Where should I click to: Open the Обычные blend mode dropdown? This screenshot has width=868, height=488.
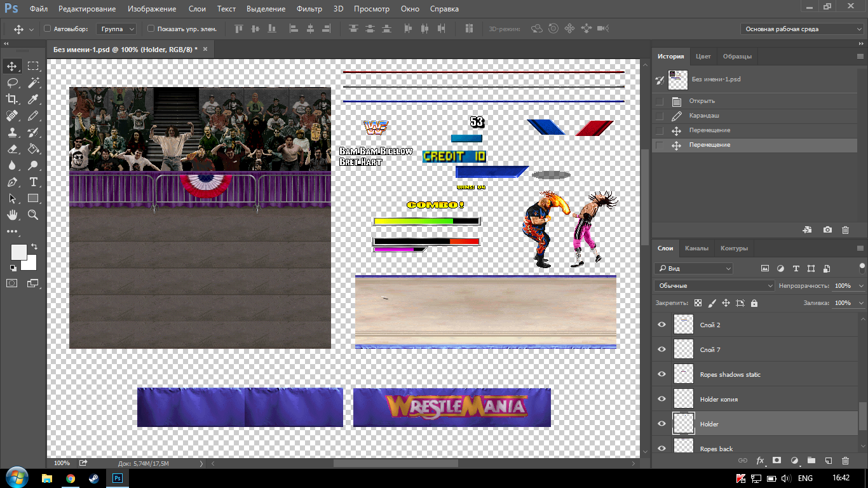click(x=714, y=286)
